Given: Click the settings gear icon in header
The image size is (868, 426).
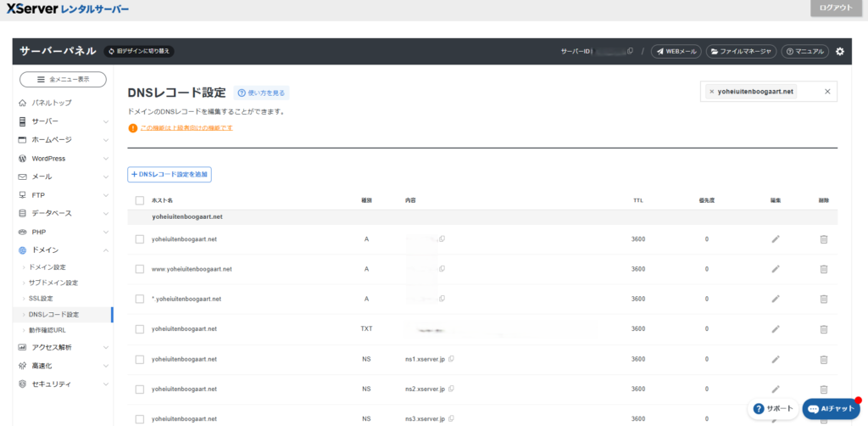Looking at the screenshot, I should (840, 52).
